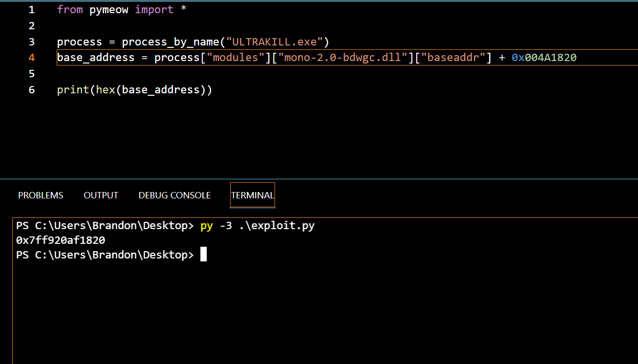Viewport: 638px width, 364px height.
Task: Click line number 2 in the gutter
Action: 31,25
